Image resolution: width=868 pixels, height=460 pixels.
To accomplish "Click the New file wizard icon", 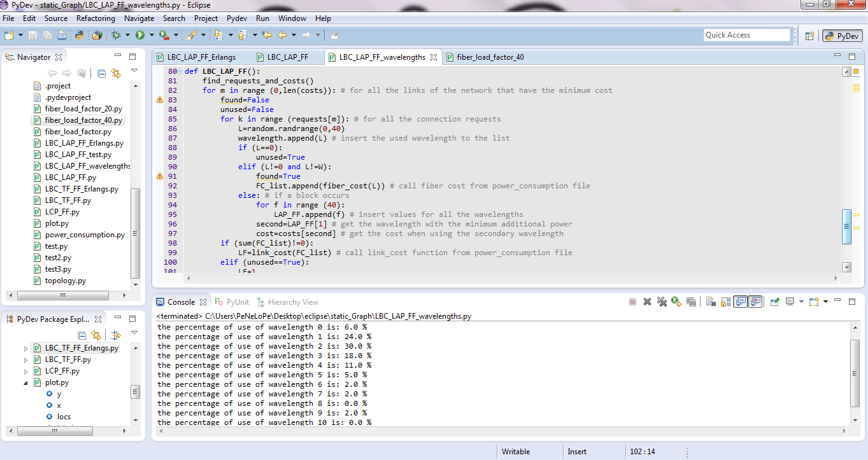I will coord(9,35).
